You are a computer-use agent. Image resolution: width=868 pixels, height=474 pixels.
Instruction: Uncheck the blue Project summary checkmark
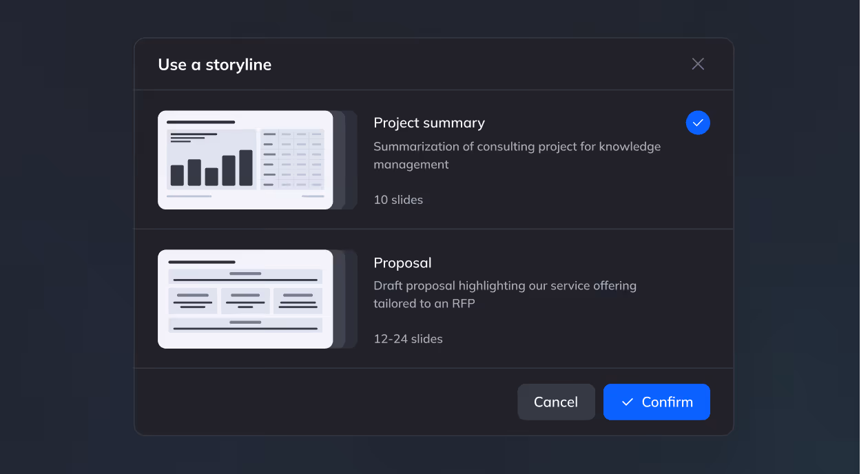click(x=698, y=123)
